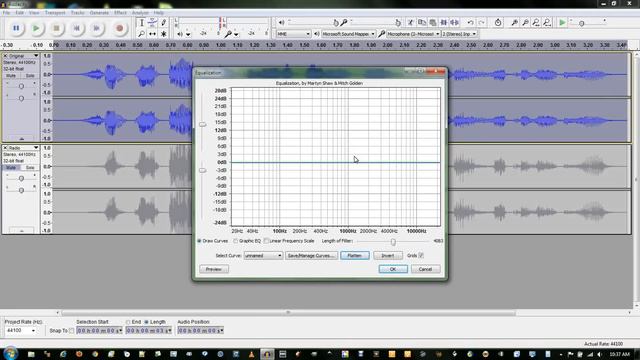Click the Fit Project zoom icon
The image size is (640, 360).
547,22
